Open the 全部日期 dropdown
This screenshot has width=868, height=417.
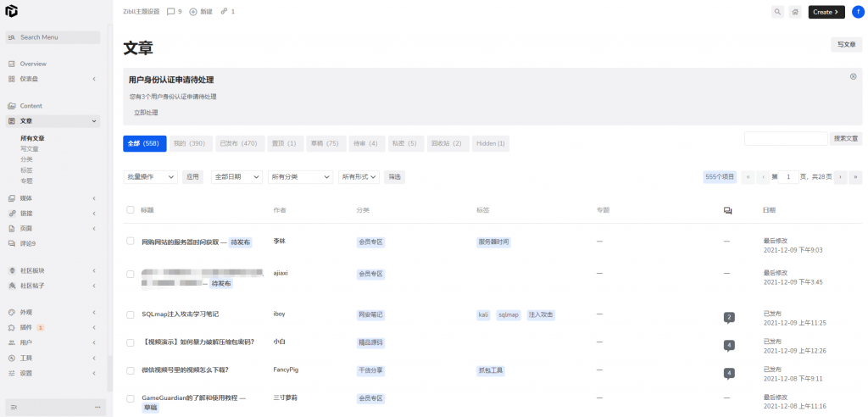click(236, 177)
